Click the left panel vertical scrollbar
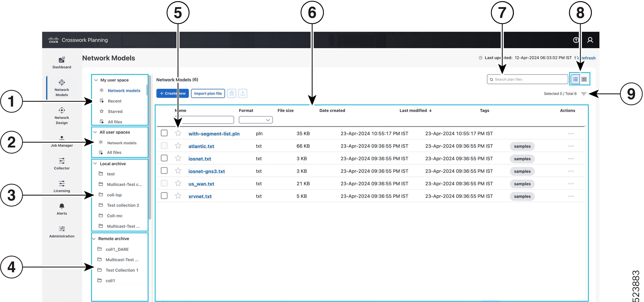Viewport: 644px width, 302px height. click(x=150, y=147)
